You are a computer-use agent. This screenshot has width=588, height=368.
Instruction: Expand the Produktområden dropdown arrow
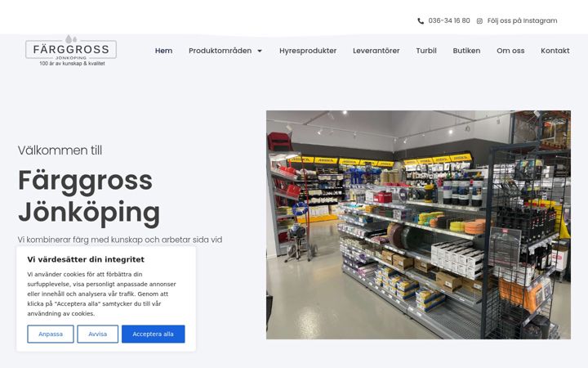[x=260, y=51]
